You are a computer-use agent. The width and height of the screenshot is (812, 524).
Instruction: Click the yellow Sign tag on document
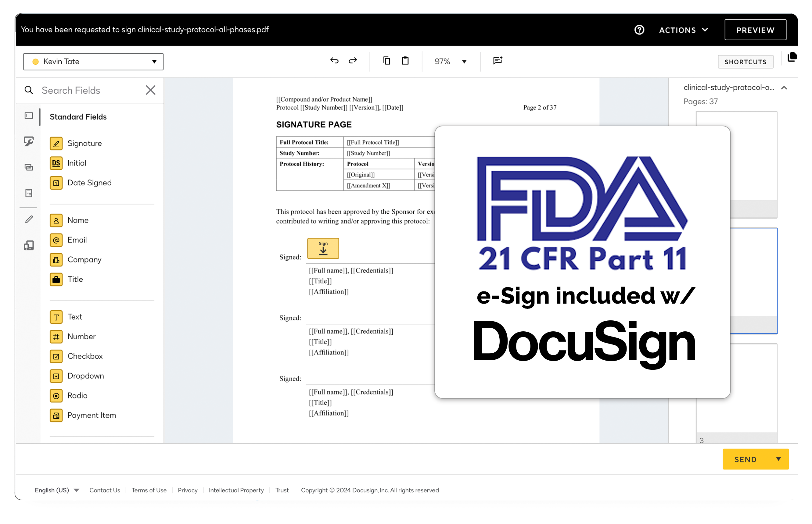click(323, 248)
